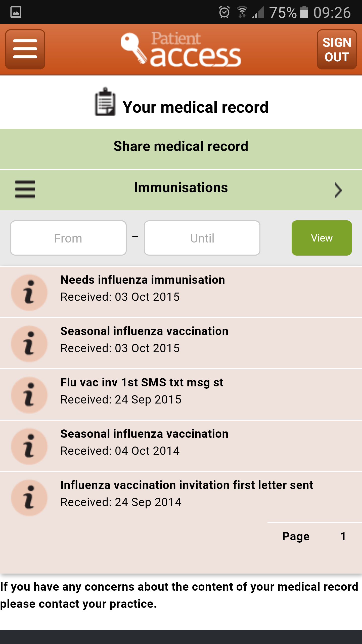Select page number 1 in pagination
362x644 pixels.
343,536
